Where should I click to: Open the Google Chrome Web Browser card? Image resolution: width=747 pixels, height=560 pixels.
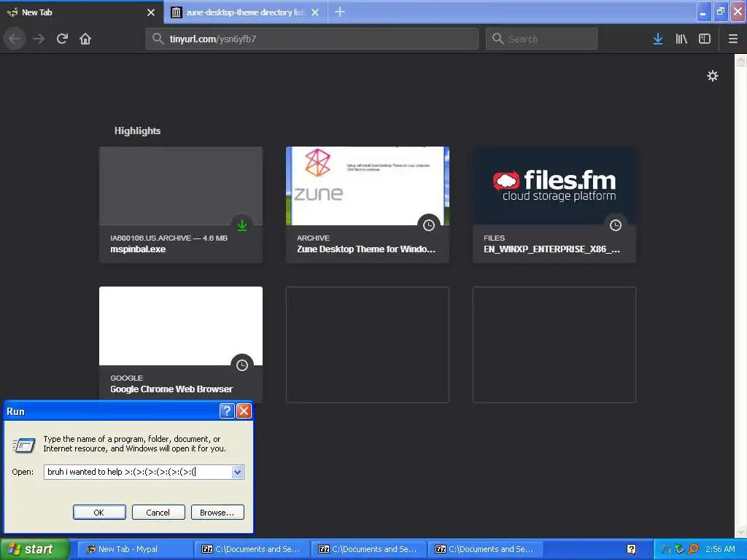pyautogui.click(x=181, y=343)
